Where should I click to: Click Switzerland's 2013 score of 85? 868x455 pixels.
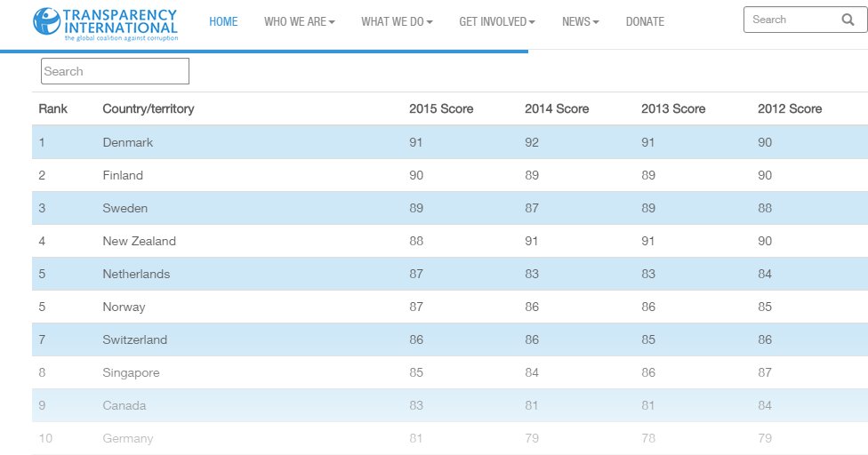[648, 339]
